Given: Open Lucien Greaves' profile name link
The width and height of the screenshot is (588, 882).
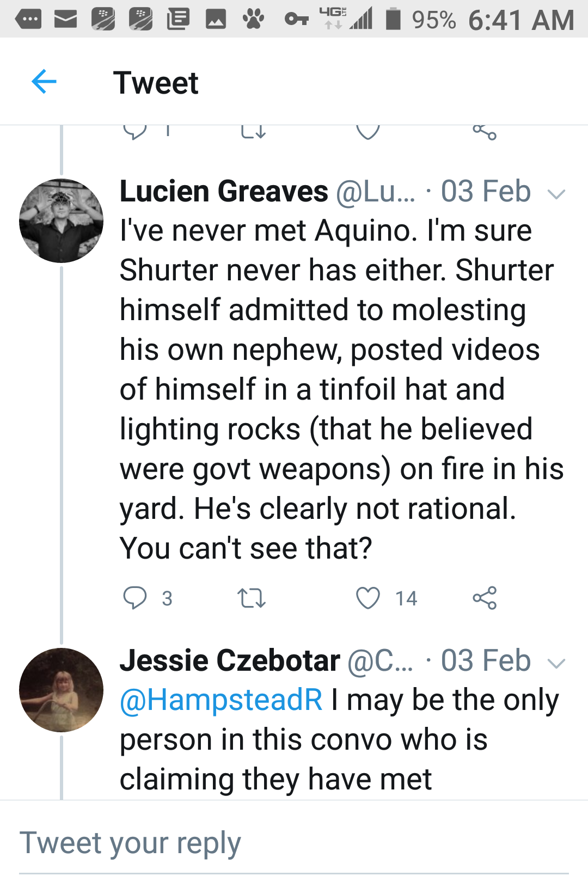Looking at the screenshot, I should click(224, 192).
